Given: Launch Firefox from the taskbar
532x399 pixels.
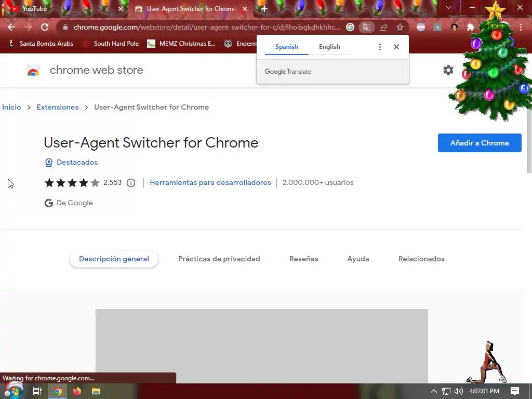Looking at the screenshot, I should pyautogui.click(x=77, y=391).
